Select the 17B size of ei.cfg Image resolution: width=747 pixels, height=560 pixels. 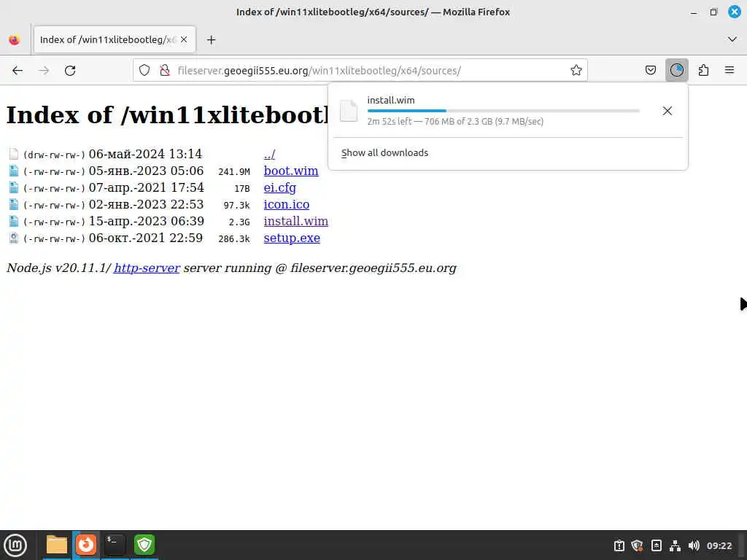[242, 189]
